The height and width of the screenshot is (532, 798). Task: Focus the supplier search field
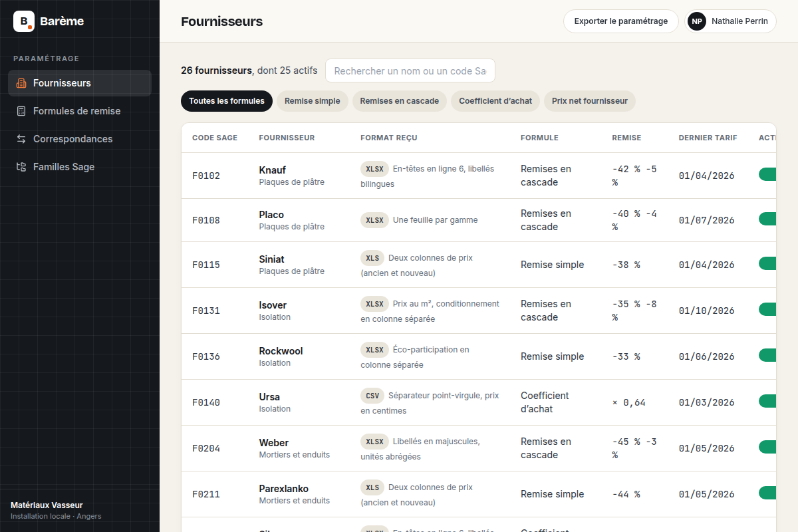[x=410, y=70]
